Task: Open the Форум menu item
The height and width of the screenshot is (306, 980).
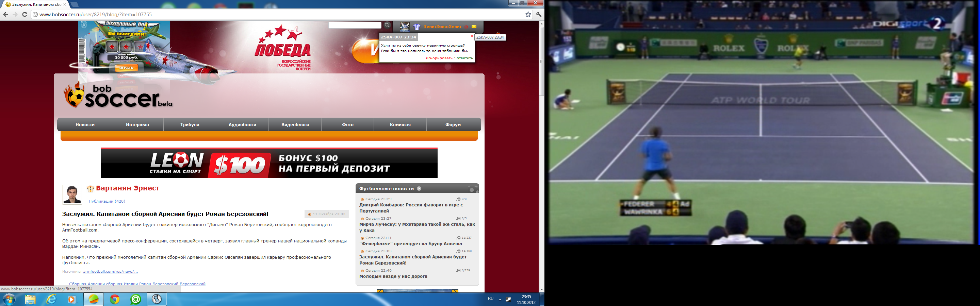Action: click(453, 125)
